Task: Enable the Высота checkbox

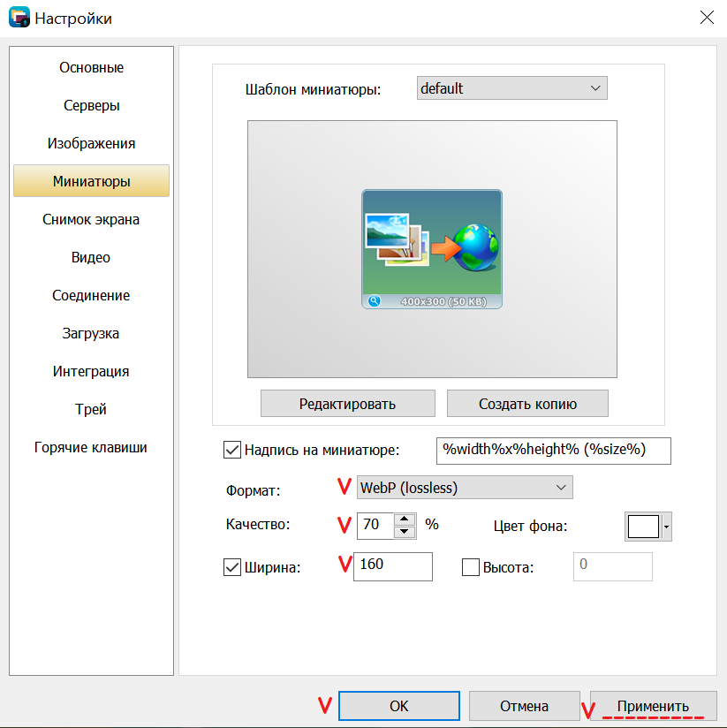Action: coord(471,567)
